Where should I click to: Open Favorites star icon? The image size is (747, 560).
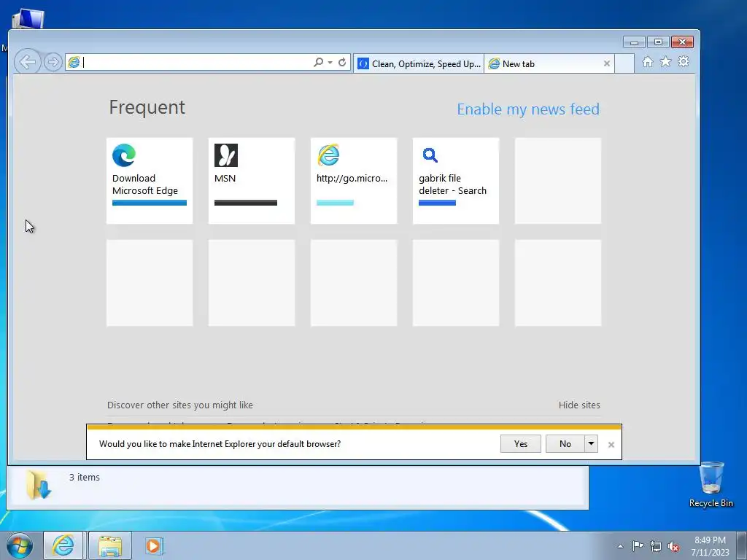click(665, 62)
